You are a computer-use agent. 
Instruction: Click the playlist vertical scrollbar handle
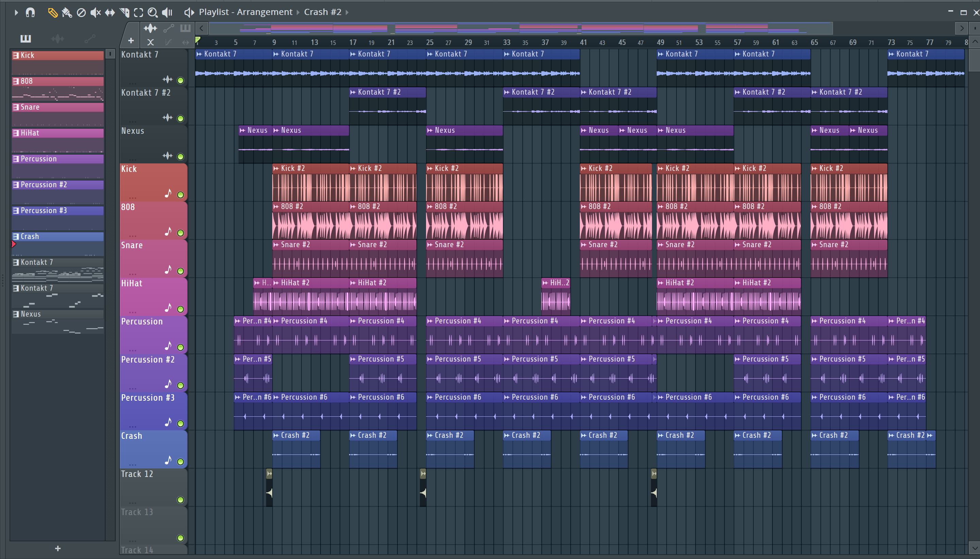975,60
